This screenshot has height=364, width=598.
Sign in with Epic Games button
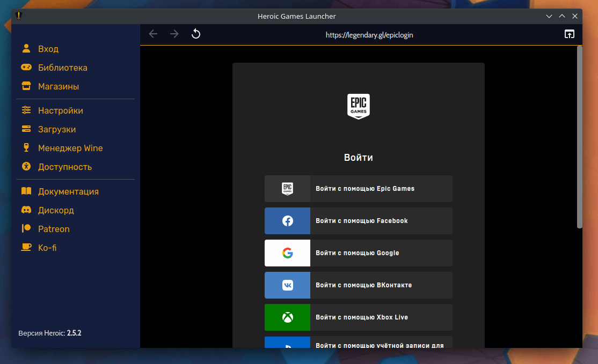[359, 189]
